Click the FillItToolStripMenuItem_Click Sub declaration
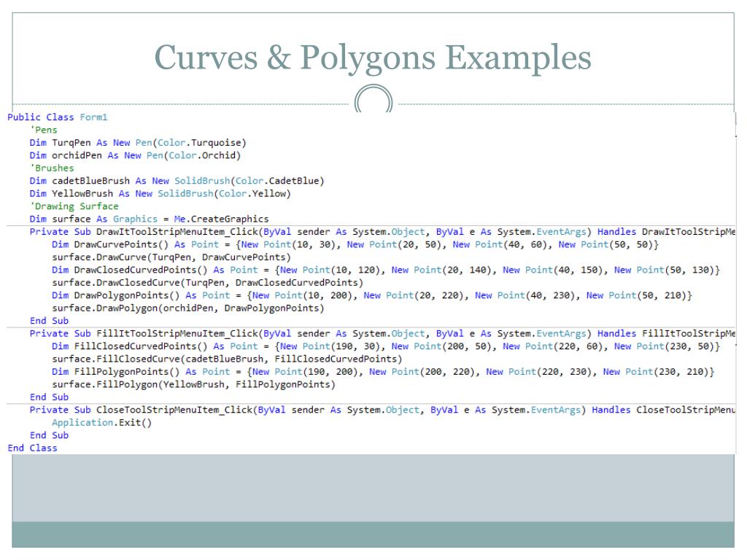Viewport: 747px width, 560px height. pyautogui.click(x=382, y=334)
